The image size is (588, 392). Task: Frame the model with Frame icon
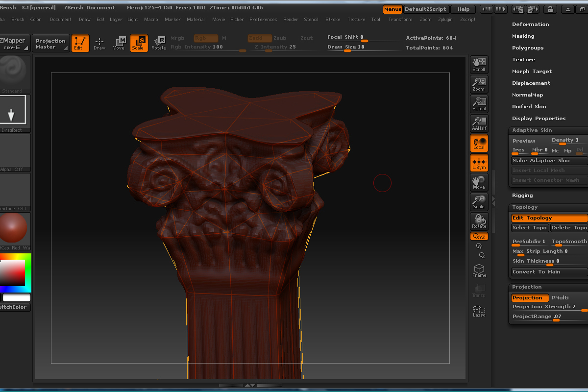(x=479, y=270)
